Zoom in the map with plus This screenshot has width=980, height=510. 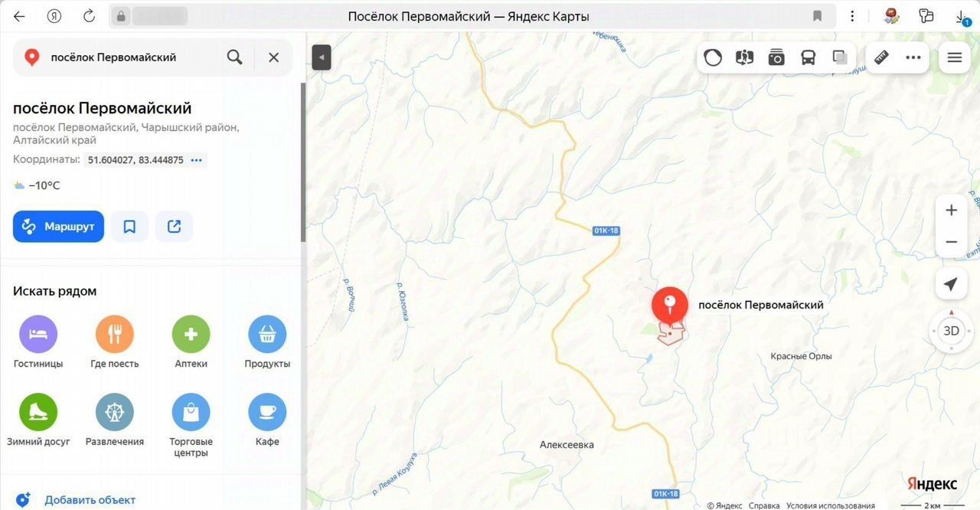point(951,211)
